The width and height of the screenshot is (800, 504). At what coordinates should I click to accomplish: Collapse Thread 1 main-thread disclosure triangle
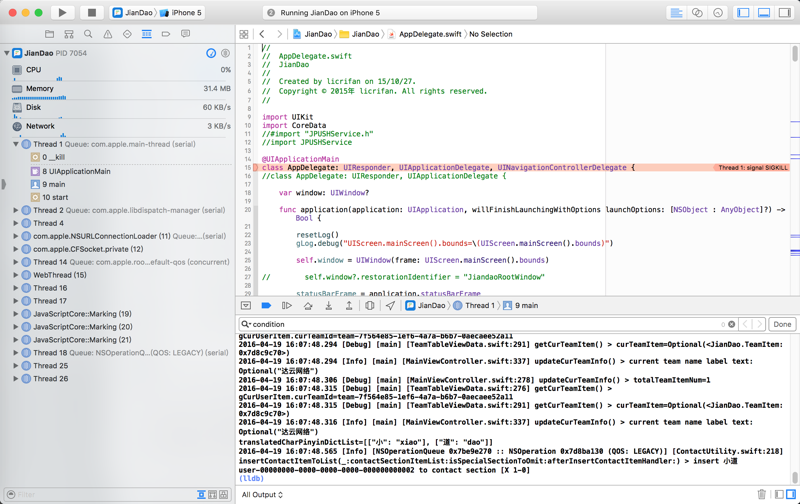point(16,144)
